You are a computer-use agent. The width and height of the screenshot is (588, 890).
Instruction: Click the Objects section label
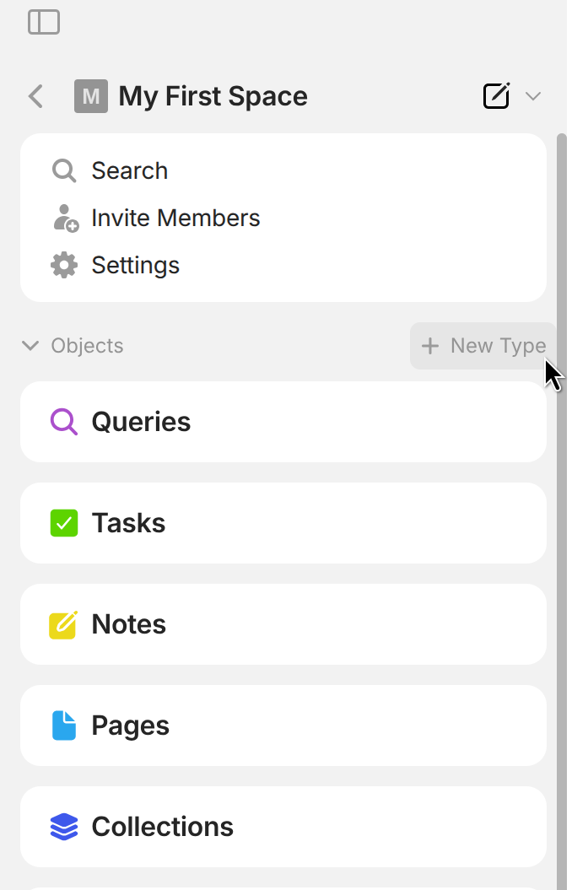click(x=87, y=346)
